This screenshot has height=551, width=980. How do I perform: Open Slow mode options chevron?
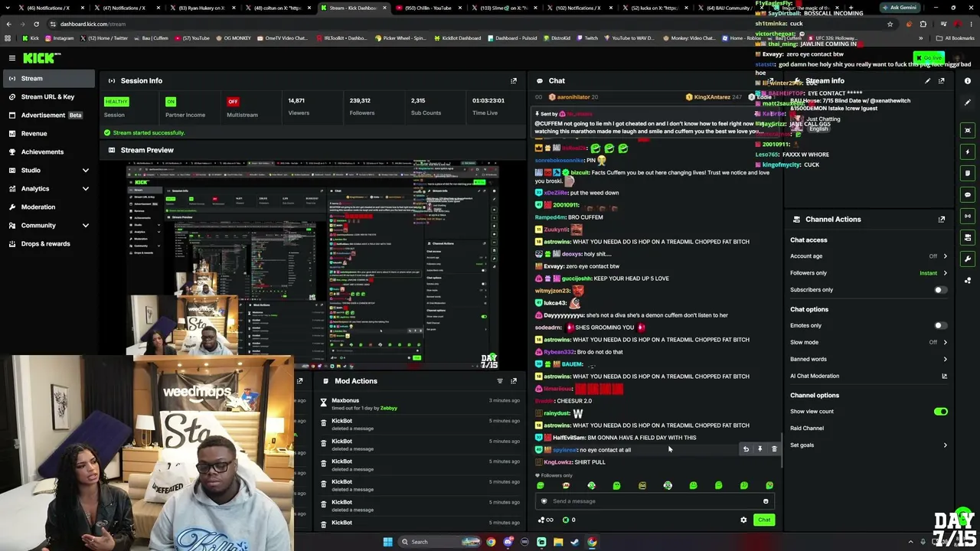[945, 343]
